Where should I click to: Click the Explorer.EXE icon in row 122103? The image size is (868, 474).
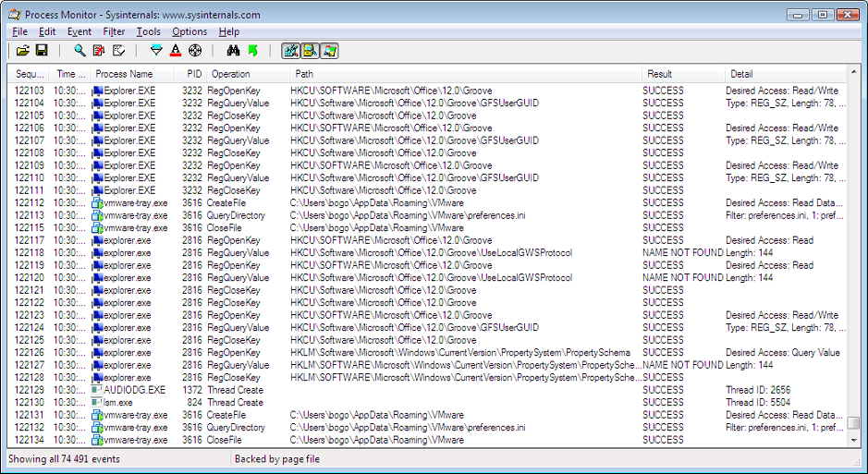pyautogui.click(x=98, y=91)
